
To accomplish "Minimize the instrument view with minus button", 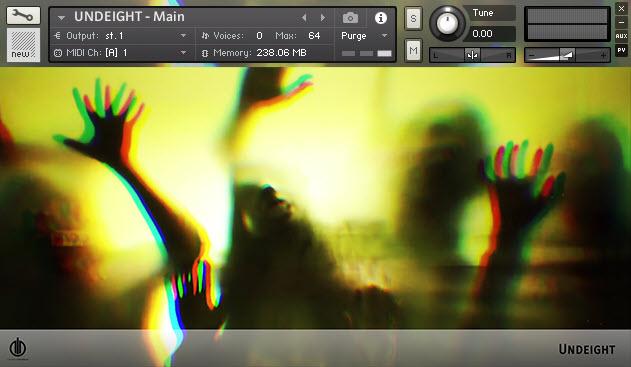I will [x=621, y=23].
